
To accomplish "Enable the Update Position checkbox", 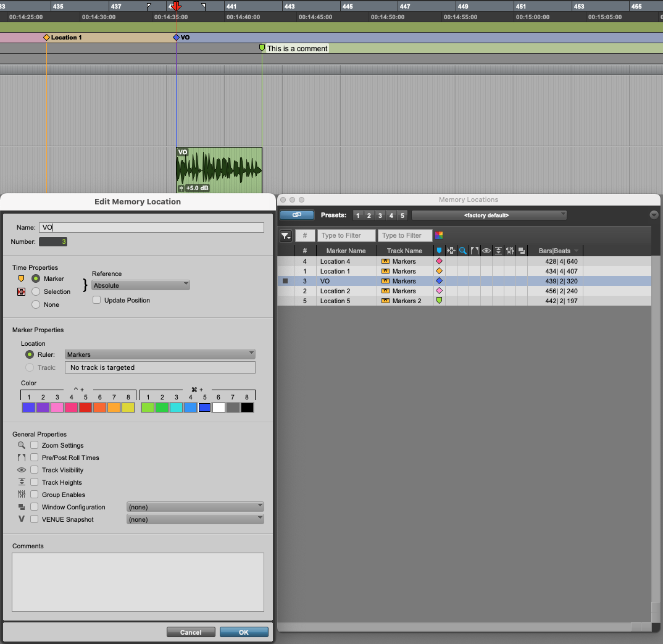I will point(96,299).
